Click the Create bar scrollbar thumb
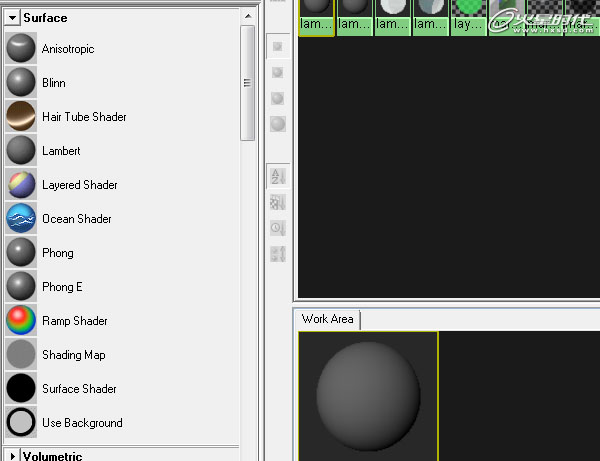Screen dimensions: 600x461 tap(248, 83)
